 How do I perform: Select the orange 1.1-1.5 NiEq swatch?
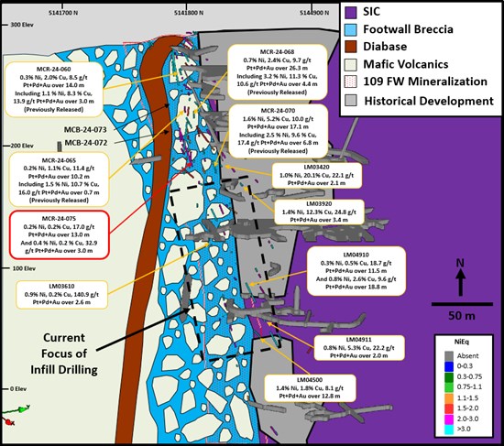(x=449, y=397)
